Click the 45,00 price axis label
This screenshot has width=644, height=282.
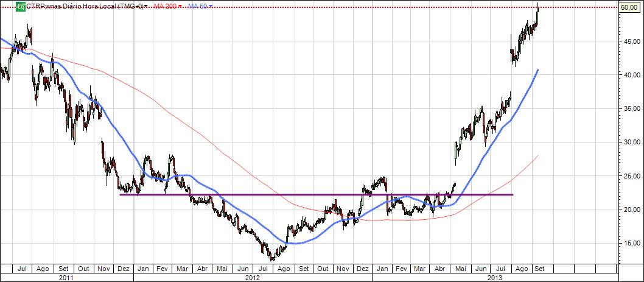click(x=632, y=41)
